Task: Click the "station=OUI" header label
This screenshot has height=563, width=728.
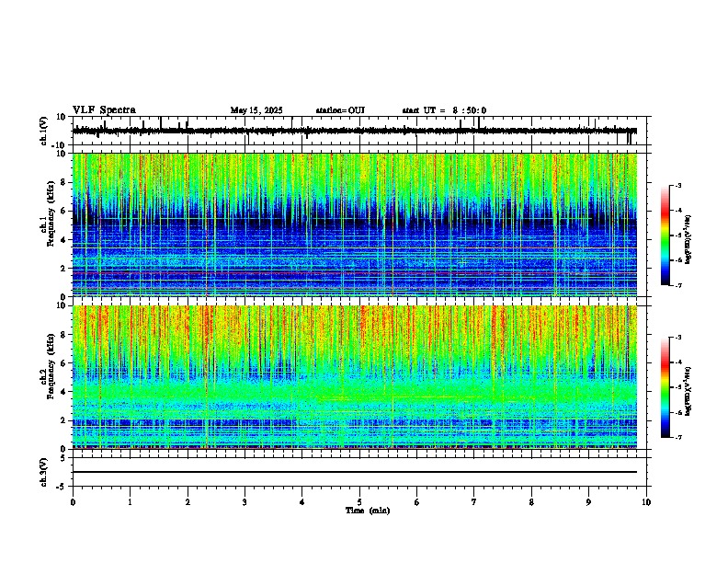Action: (340, 110)
